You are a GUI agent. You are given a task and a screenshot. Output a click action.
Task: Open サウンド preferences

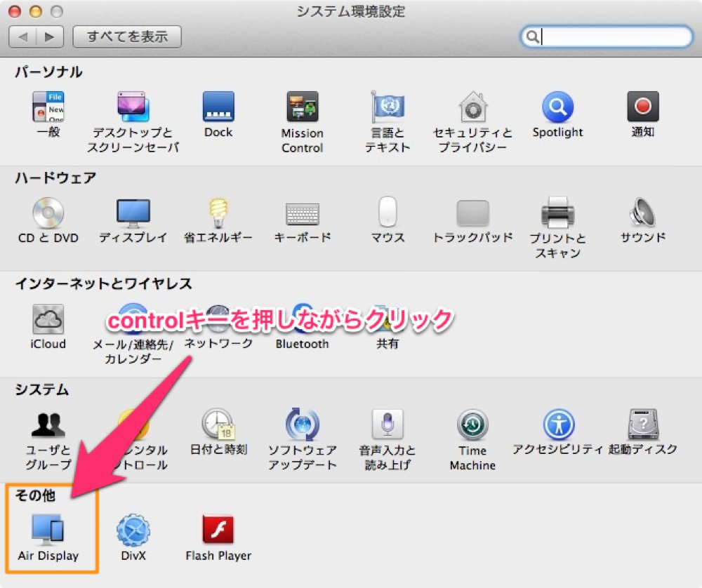coord(642,212)
